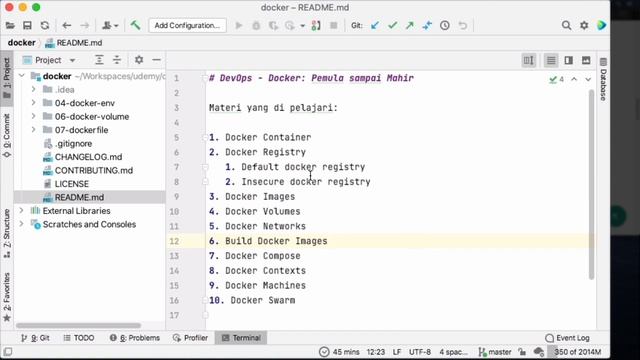Expand the 06-docker-volume folder
The width and height of the screenshot is (640, 360).
pos(33,116)
